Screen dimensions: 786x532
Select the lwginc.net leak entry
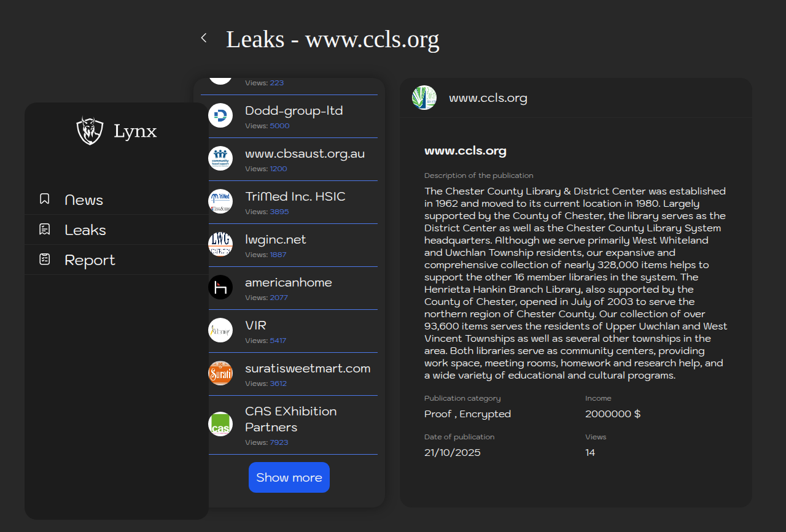pyautogui.click(x=276, y=240)
